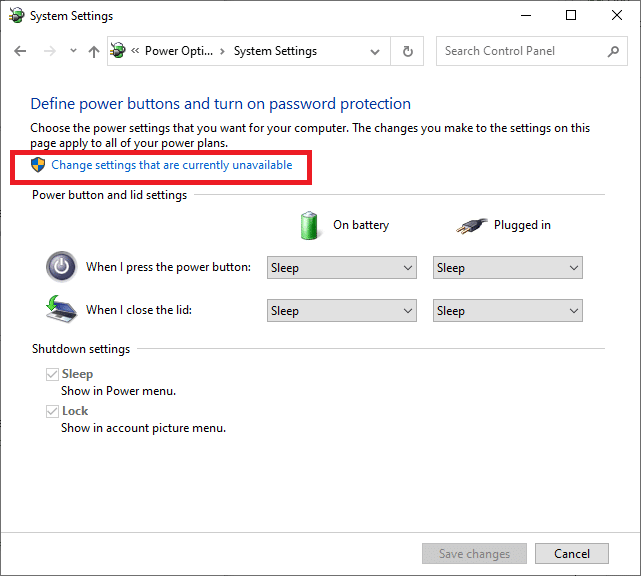The height and width of the screenshot is (576, 641).
Task: Open power button Plugged in dropdown
Action: (507, 268)
